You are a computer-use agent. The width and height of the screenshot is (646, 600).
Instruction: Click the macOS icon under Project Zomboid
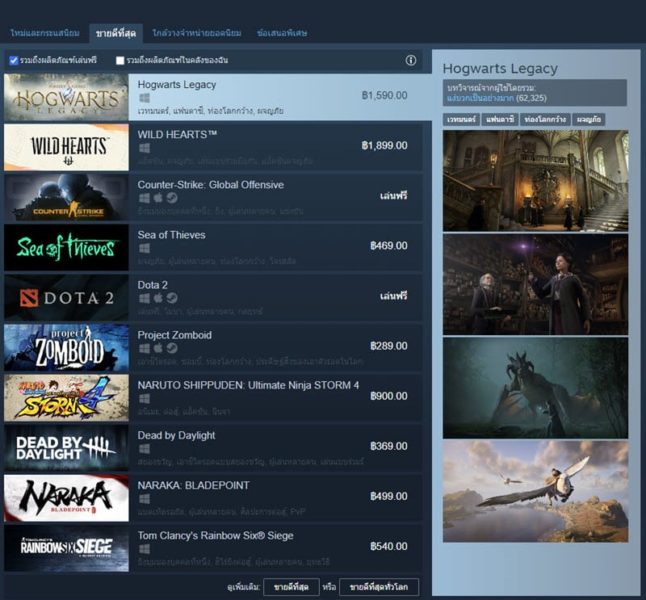pos(158,348)
